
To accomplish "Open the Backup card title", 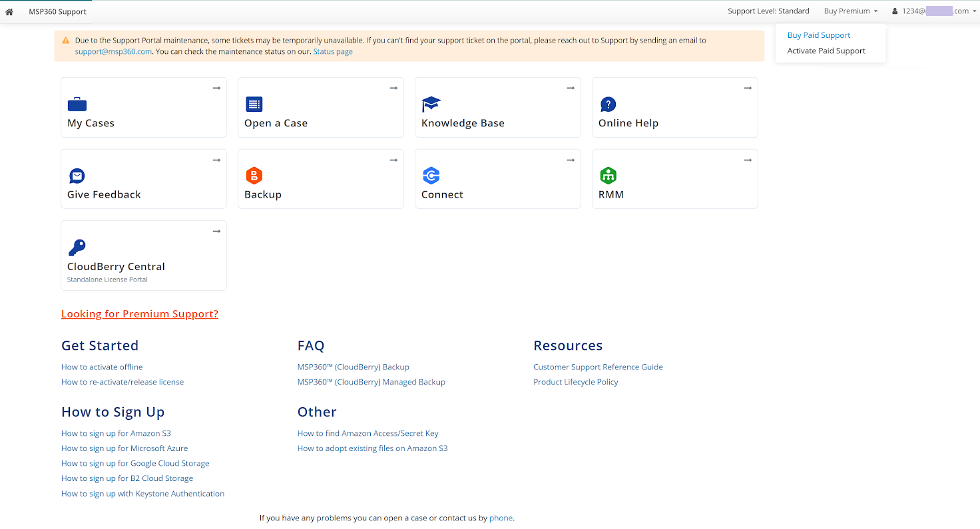I will [263, 194].
